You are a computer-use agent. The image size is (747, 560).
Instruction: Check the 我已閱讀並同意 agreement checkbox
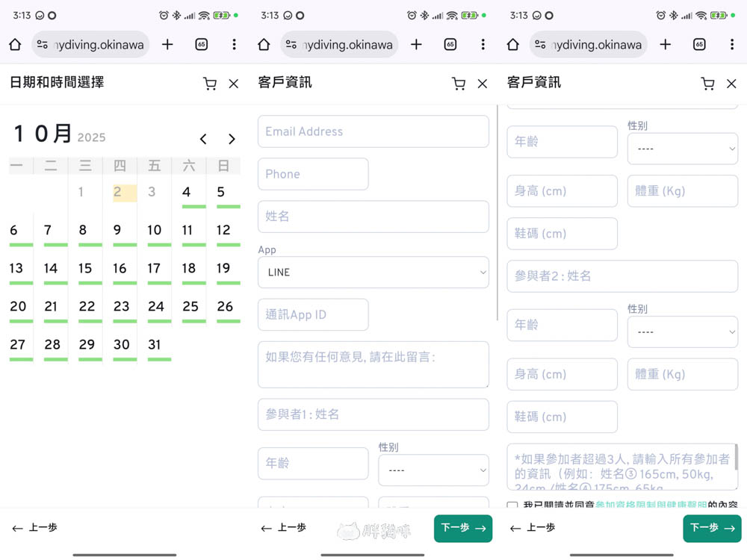[x=512, y=506]
